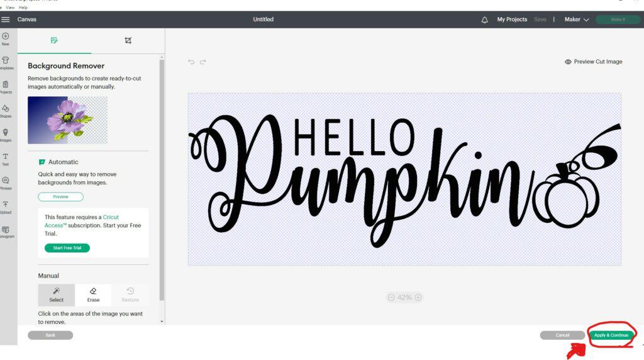
Task: Open My Projects
Action: 512,20
